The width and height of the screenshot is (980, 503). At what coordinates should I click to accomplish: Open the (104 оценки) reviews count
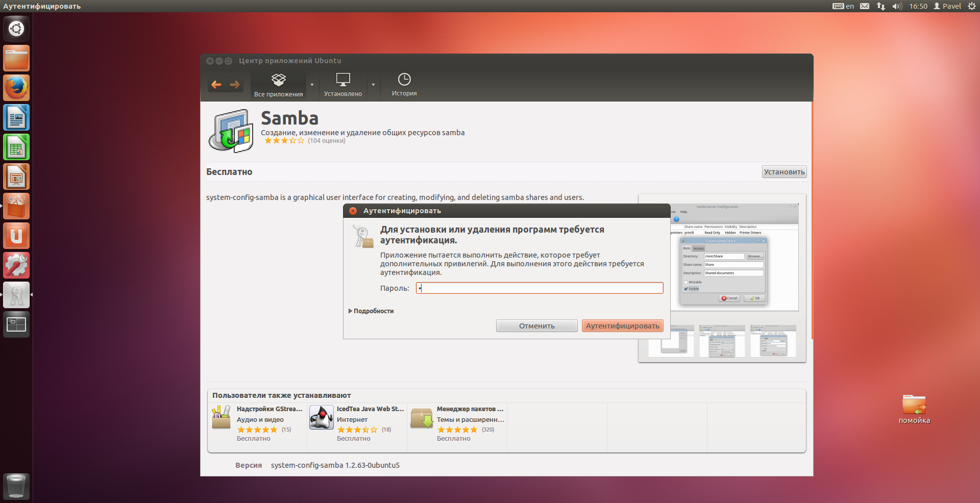click(x=327, y=141)
